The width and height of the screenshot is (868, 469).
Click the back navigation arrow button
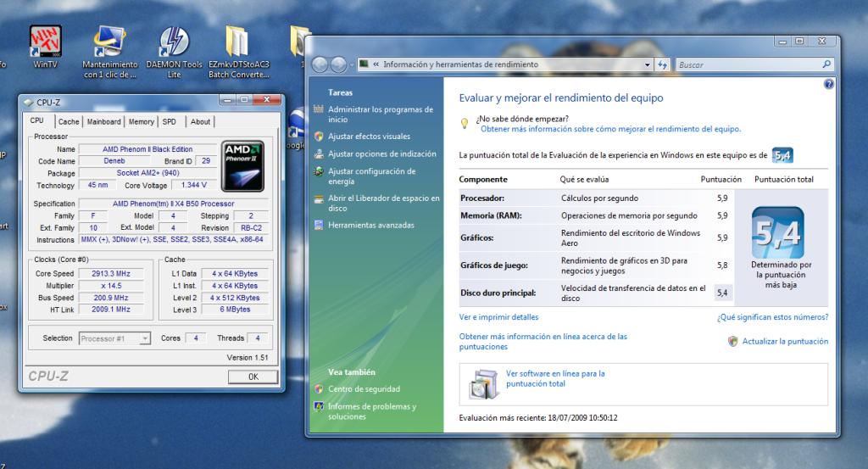tap(321, 64)
